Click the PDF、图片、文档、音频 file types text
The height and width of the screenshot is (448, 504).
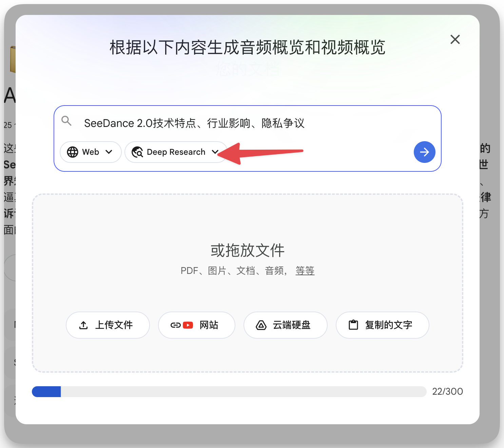(x=234, y=271)
